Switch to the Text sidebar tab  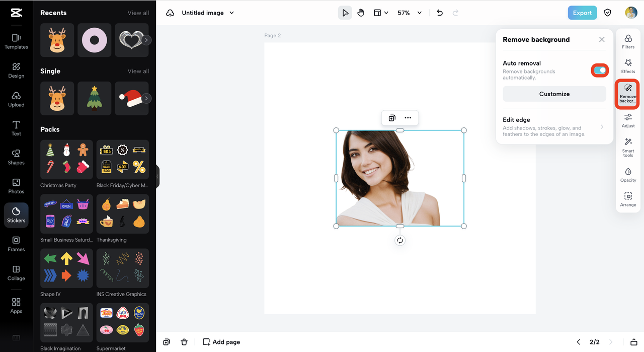click(16, 128)
